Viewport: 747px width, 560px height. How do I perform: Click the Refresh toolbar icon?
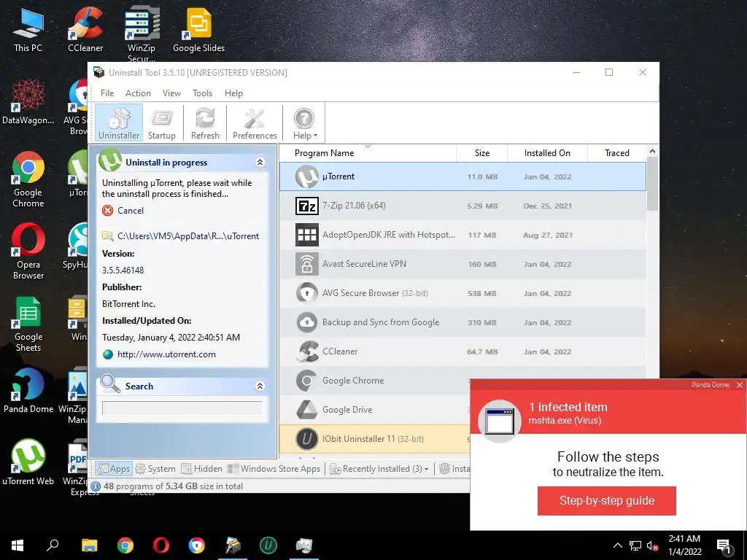click(205, 122)
